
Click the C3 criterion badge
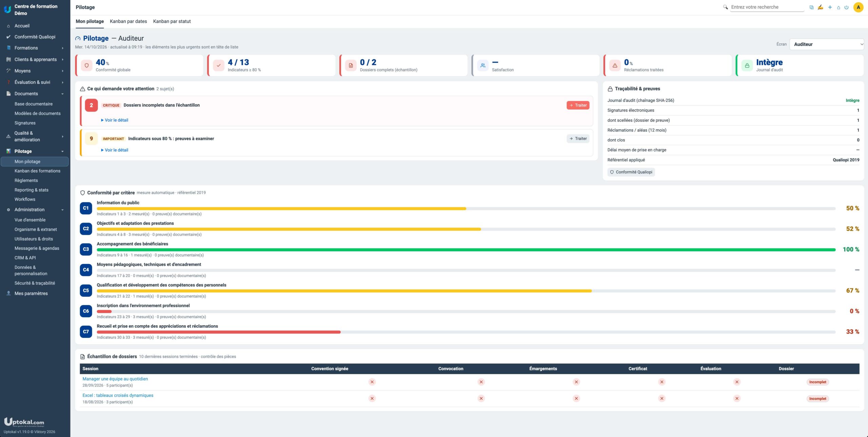[86, 249]
